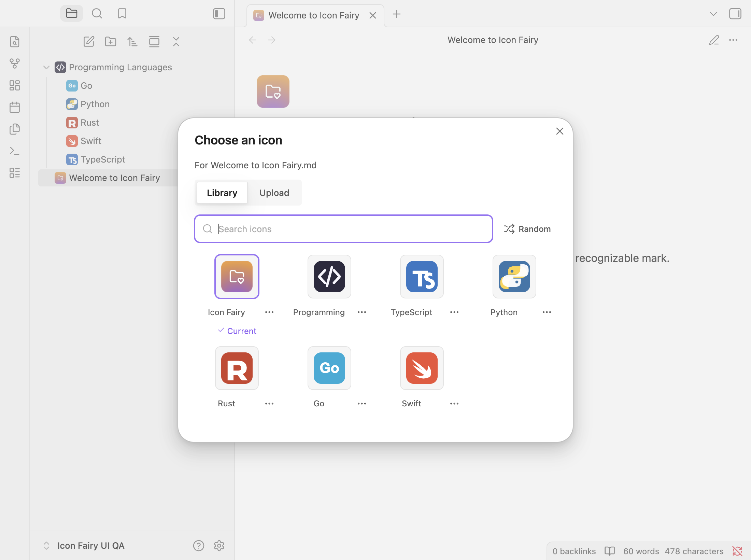
Task: Create a new note icon
Action: pos(89,42)
